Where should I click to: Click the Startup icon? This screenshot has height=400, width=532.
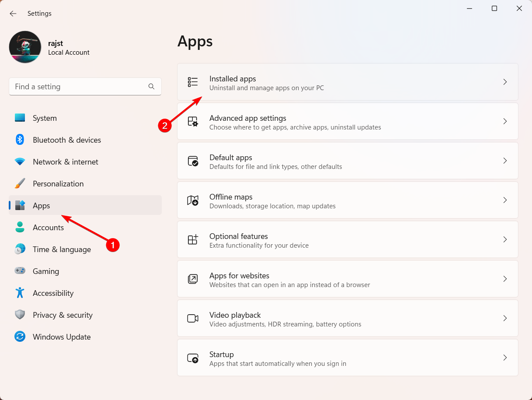point(192,358)
